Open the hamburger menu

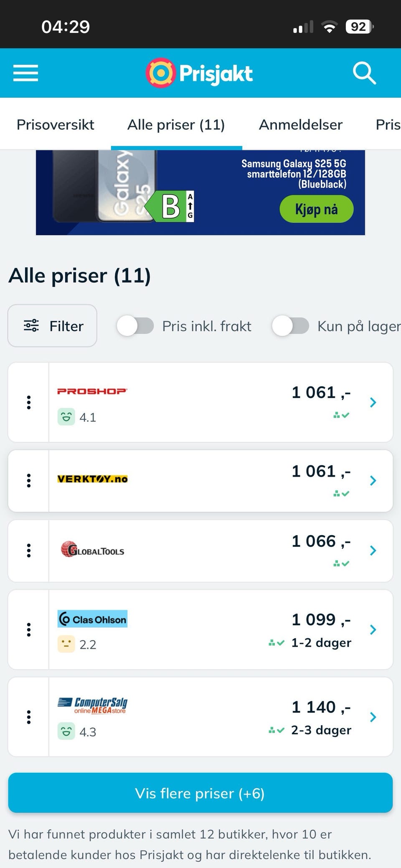[x=25, y=73]
